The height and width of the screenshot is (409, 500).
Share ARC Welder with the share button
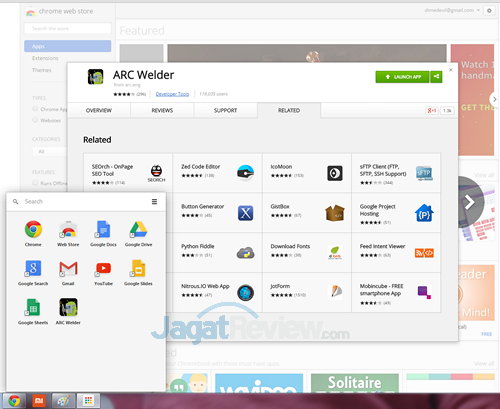[x=436, y=77]
